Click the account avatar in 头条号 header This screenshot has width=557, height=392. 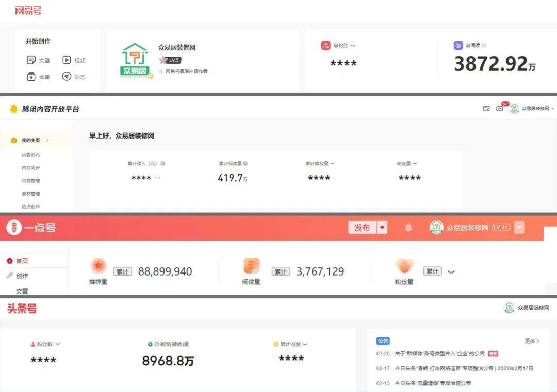(x=509, y=308)
